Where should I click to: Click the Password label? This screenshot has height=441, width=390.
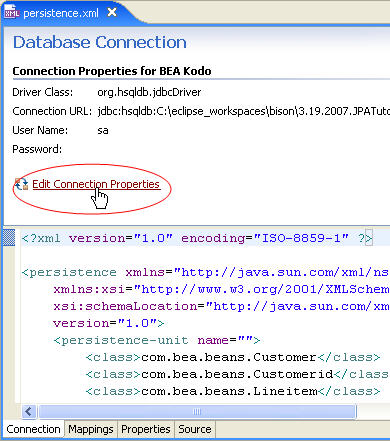[x=37, y=149]
